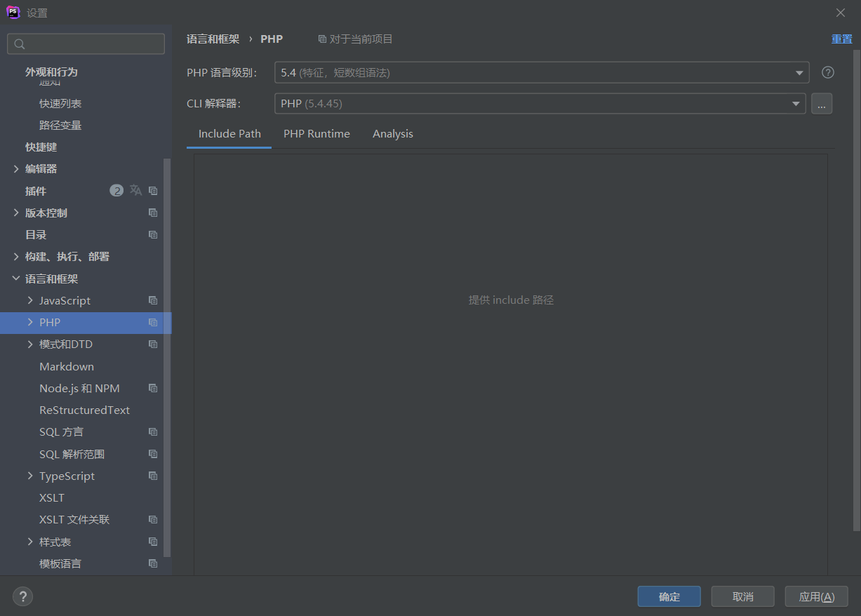Click the translation icon next to 插件
The height and width of the screenshot is (616, 861).
click(x=135, y=190)
